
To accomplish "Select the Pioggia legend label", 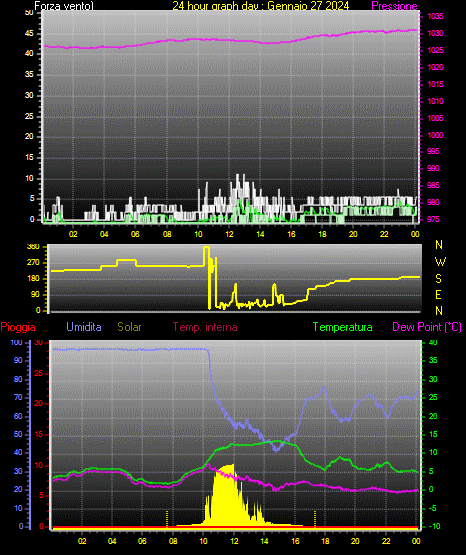I will tap(18, 327).
